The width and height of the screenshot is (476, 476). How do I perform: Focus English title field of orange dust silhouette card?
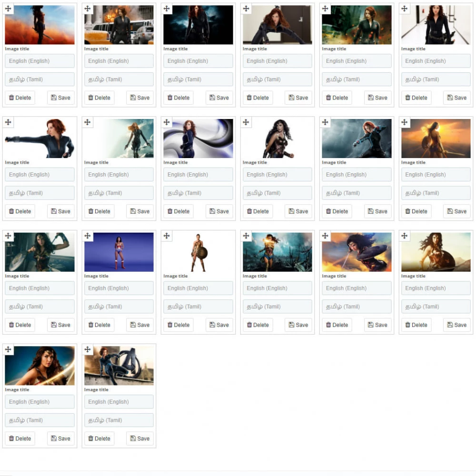(x=40, y=61)
